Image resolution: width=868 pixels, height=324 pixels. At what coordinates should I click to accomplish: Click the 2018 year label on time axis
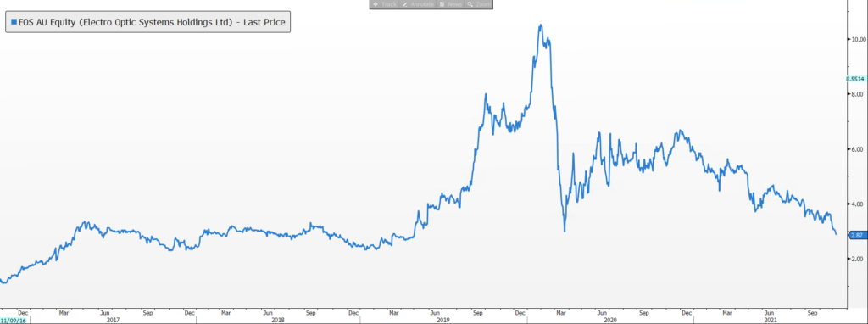pos(277,320)
